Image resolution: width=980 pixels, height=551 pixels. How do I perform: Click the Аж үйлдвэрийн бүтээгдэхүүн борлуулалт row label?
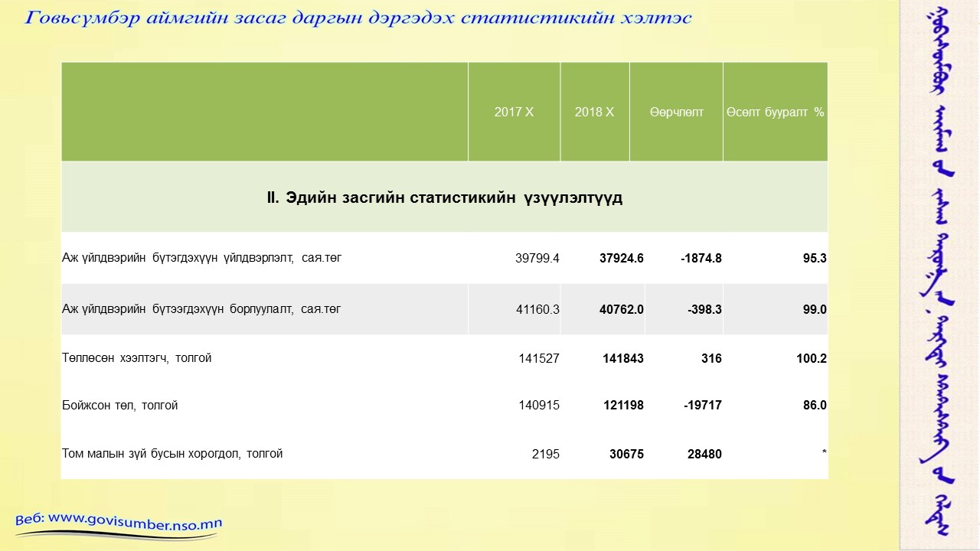(x=201, y=309)
